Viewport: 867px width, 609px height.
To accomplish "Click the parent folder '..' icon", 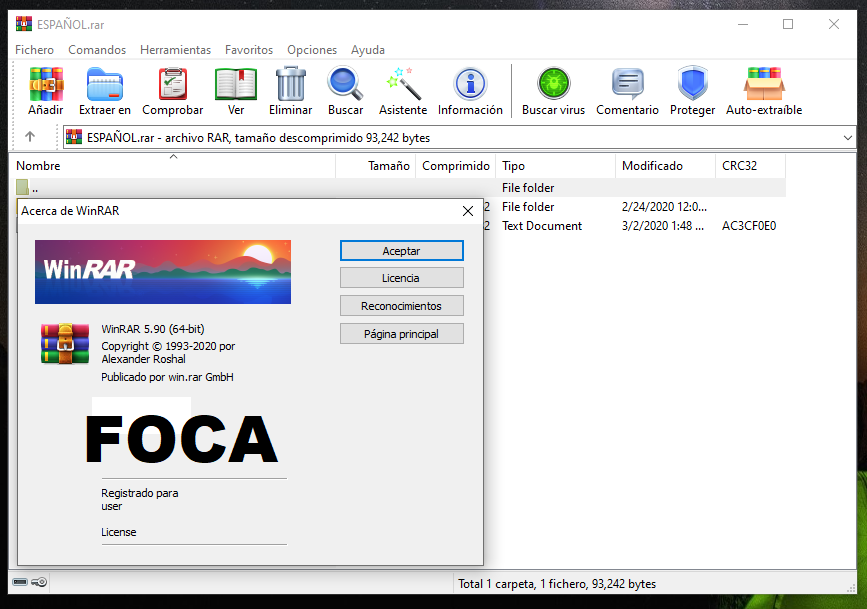I will tap(22, 188).
